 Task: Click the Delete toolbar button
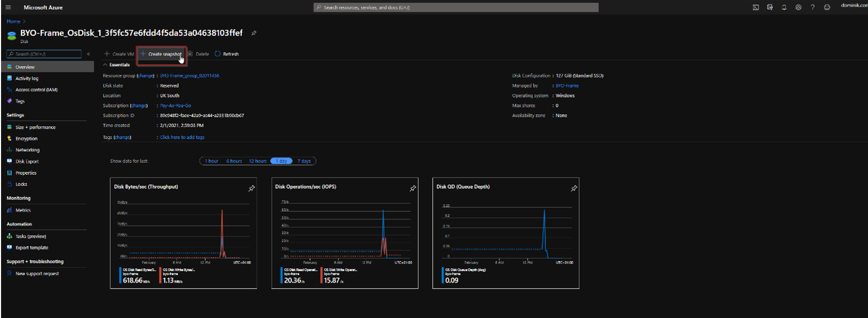click(x=199, y=54)
